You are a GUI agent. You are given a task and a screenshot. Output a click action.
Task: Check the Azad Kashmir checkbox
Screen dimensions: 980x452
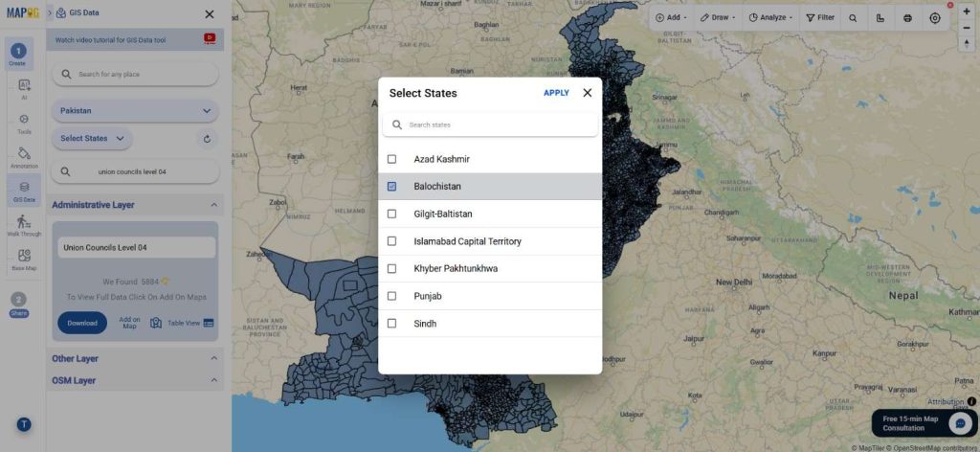(x=391, y=159)
